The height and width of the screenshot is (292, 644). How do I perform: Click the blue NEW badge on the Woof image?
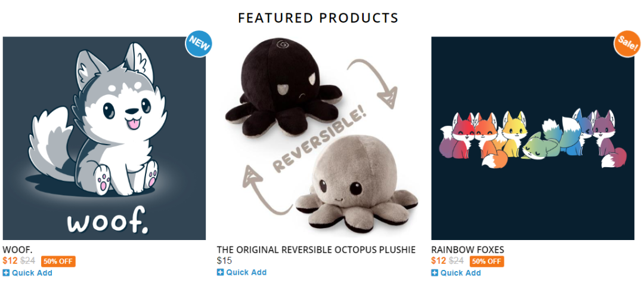pyautogui.click(x=199, y=44)
